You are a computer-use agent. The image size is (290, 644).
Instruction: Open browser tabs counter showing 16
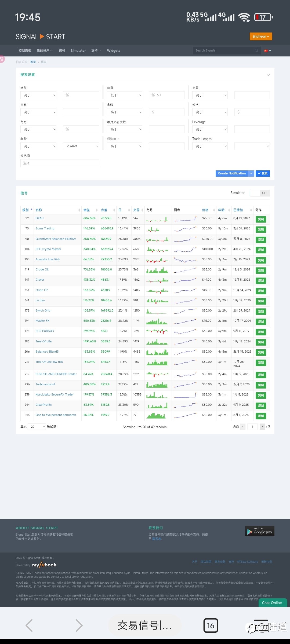[x=211, y=625]
